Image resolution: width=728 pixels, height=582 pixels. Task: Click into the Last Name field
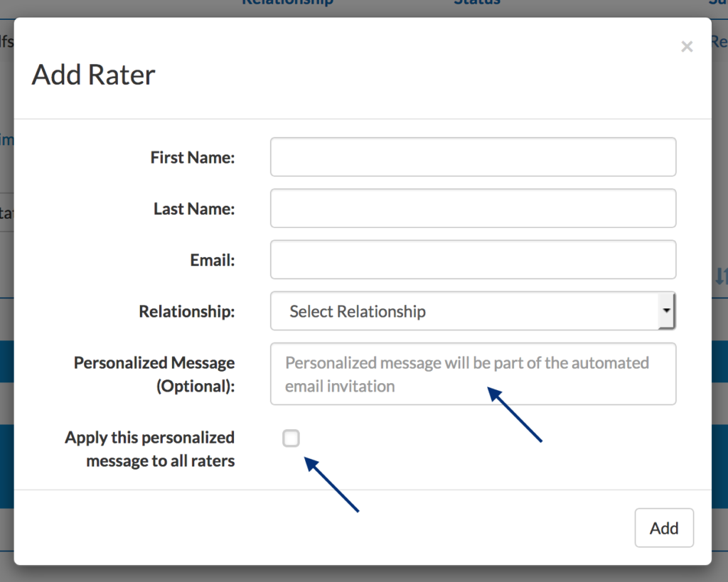click(x=473, y=208)
